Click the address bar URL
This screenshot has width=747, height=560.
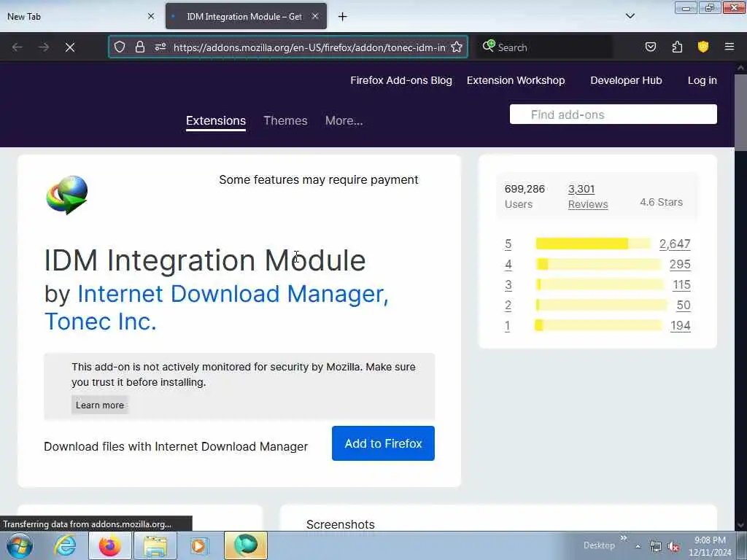[x=309, y=47]
